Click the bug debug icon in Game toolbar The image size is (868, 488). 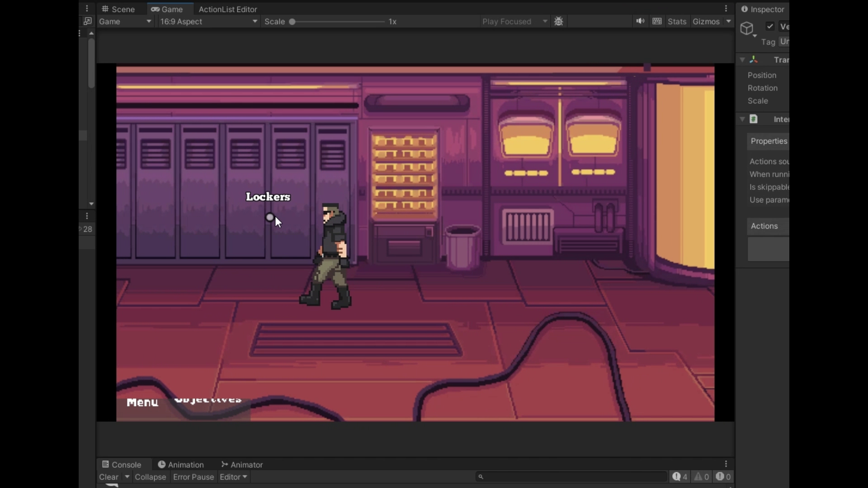(x=559, y=21)
